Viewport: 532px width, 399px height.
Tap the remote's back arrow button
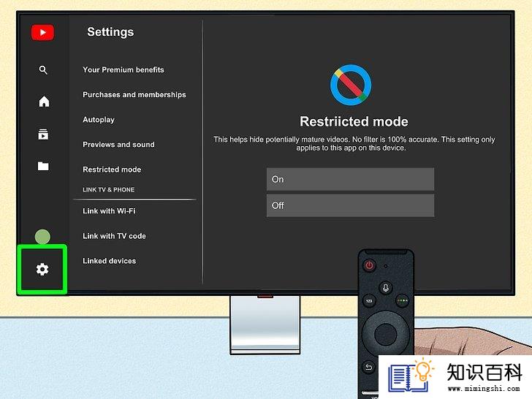pyautogui.click(x=369, y=367)
